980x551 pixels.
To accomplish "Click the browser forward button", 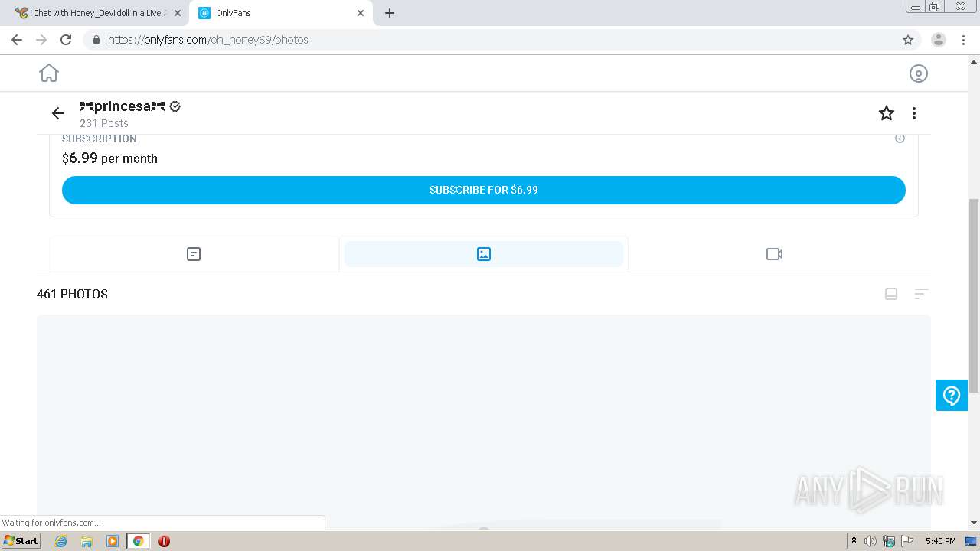I will [41, 40].
